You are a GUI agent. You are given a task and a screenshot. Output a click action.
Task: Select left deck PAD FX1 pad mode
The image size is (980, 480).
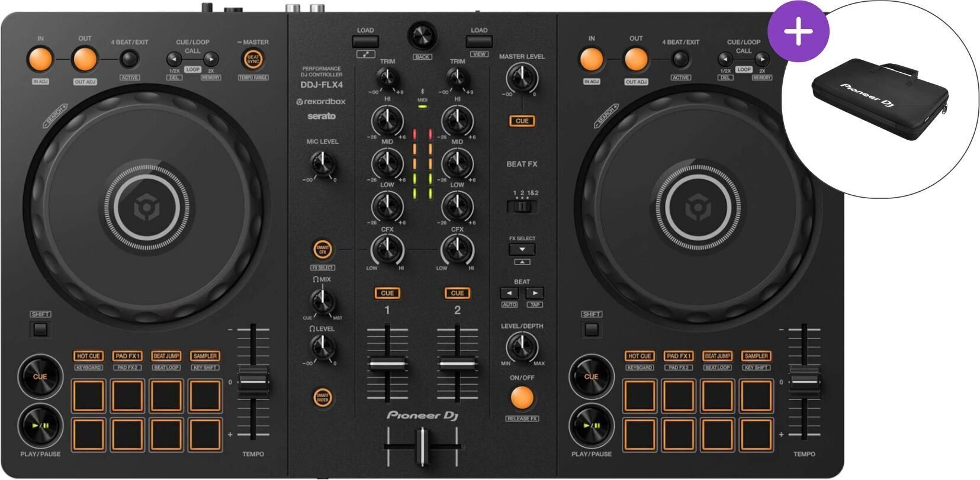click(x=127, y=356)
